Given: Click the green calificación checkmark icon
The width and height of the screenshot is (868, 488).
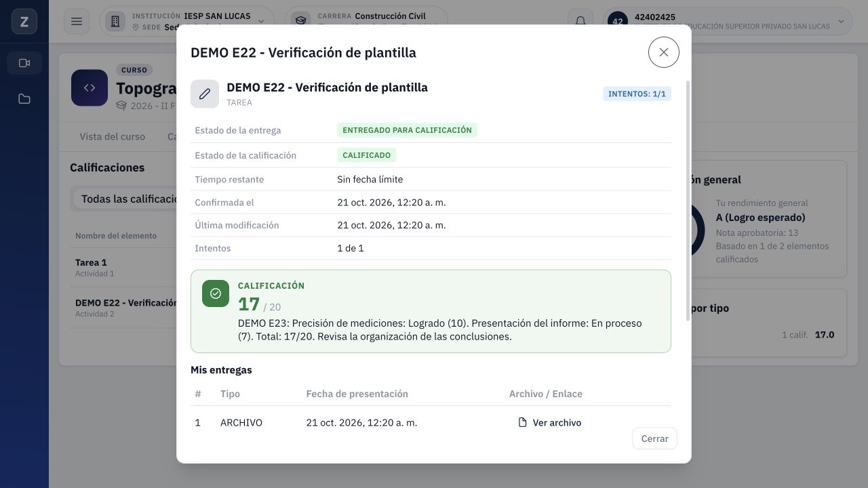Looking at the screenshot, I should tap(216, 293).
